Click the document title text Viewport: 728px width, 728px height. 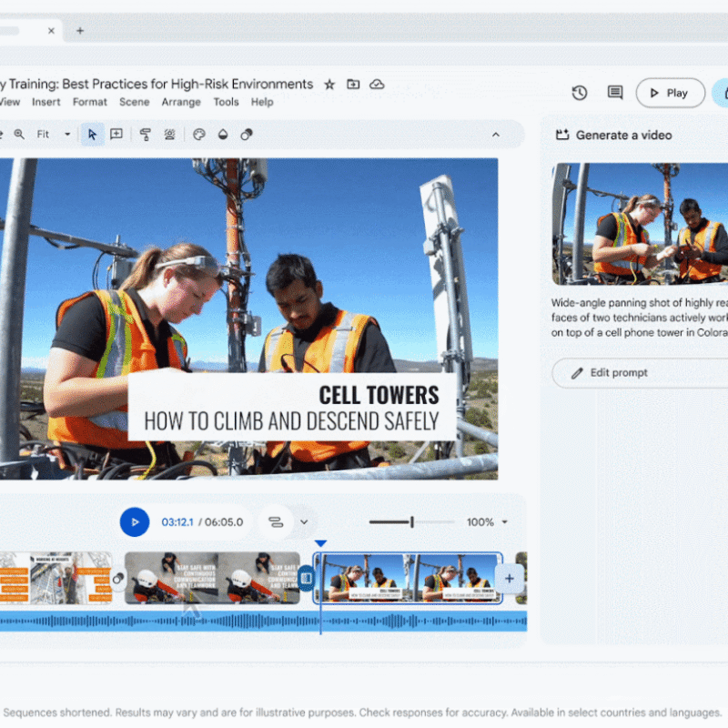click(157, 84)
